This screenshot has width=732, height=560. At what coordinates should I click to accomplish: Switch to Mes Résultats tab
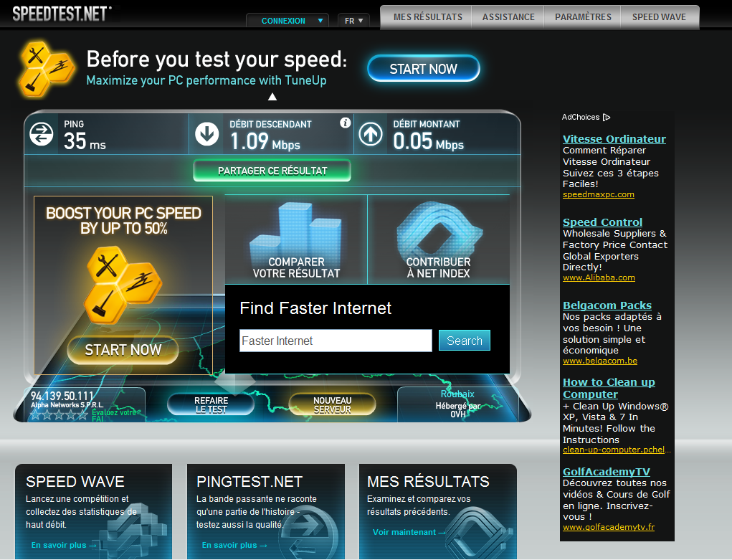427,16
